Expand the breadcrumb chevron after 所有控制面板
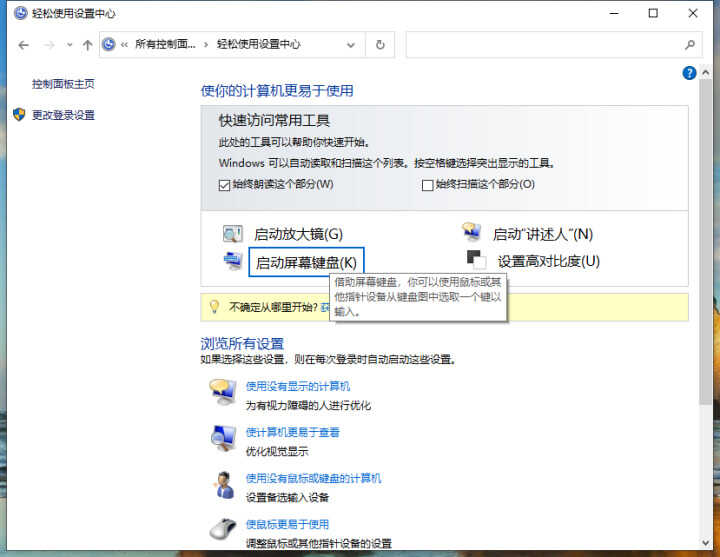Screen dimensions: 720x557 coord(207,45)
